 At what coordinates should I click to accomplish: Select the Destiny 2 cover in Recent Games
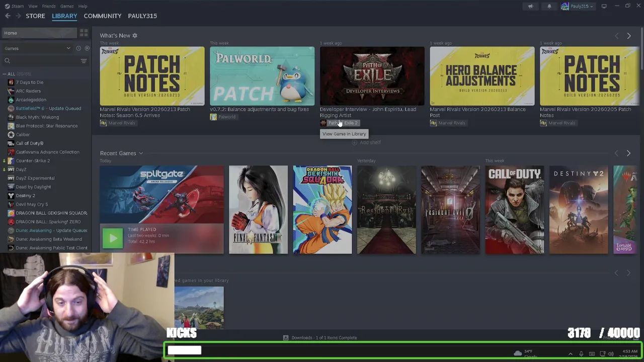(579, 210)
